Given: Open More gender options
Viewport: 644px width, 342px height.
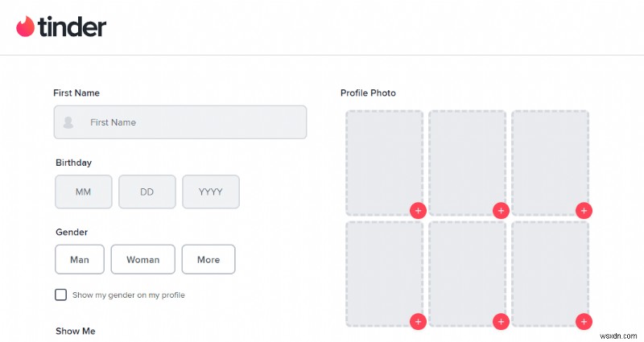Looking at the screenshot, I should [208, 260].
